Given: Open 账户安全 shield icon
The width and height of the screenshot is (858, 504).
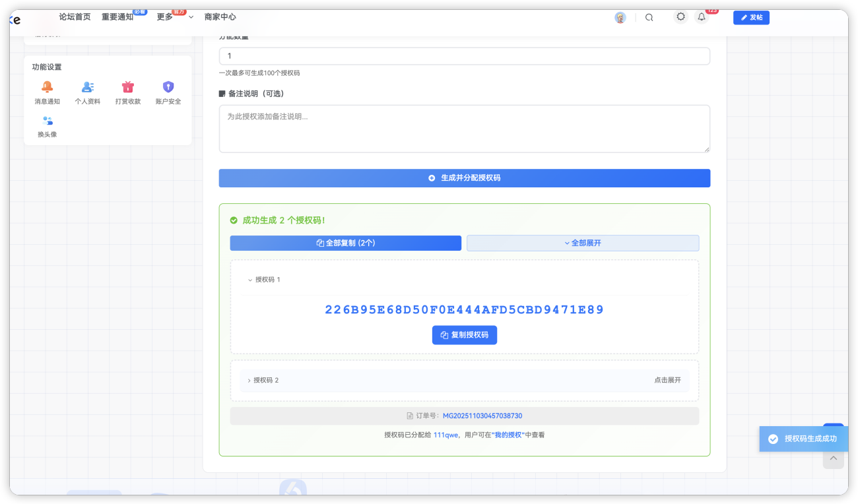Looking at the screenshot, I should (168, 87).
